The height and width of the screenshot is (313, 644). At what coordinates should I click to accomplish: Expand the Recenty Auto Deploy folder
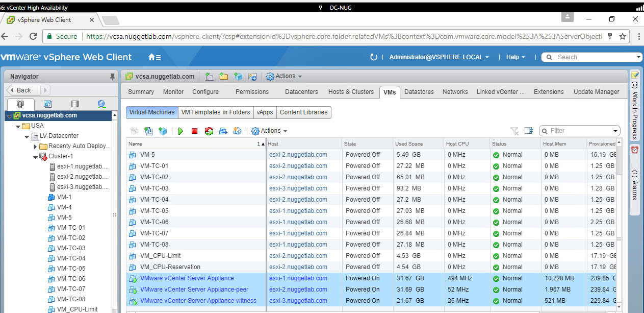click(35, 146)
